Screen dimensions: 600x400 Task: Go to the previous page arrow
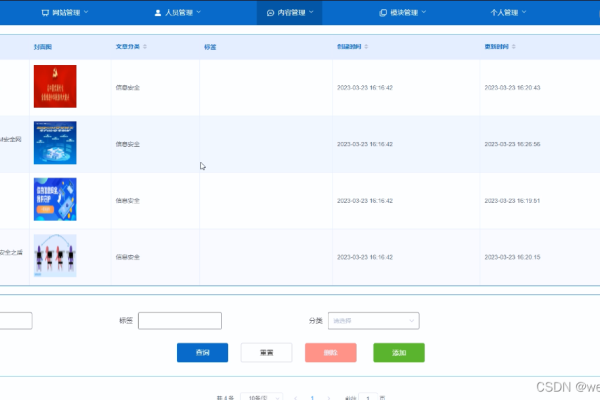pos(295,398)
